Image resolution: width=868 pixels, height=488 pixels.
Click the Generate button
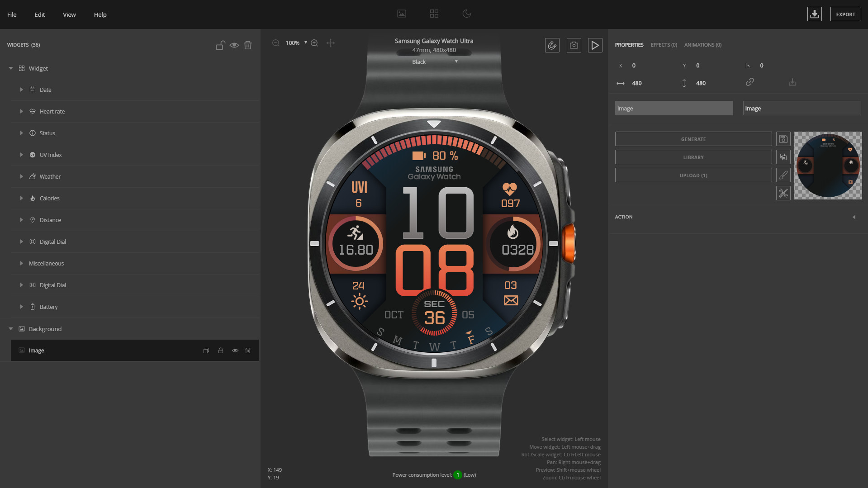pos(693,139)
